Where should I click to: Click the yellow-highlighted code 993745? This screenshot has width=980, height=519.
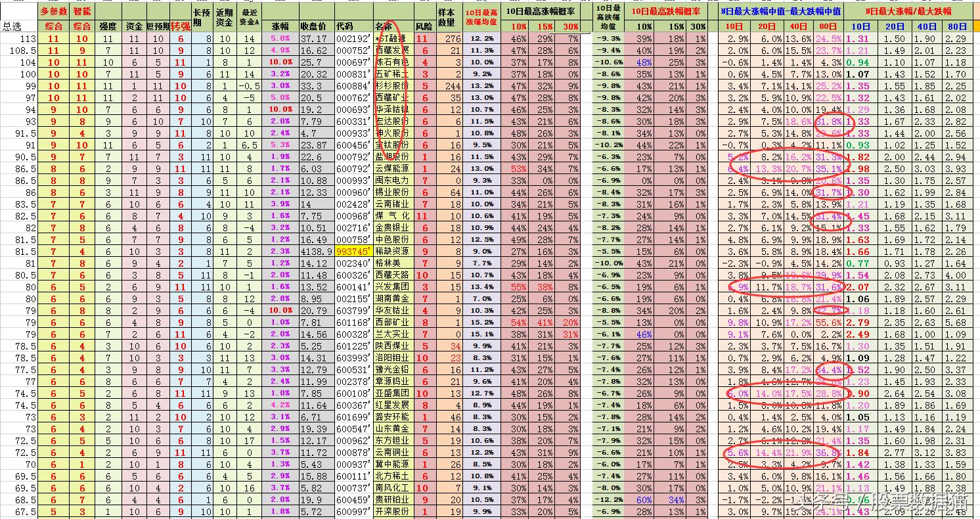pos(353,252)
